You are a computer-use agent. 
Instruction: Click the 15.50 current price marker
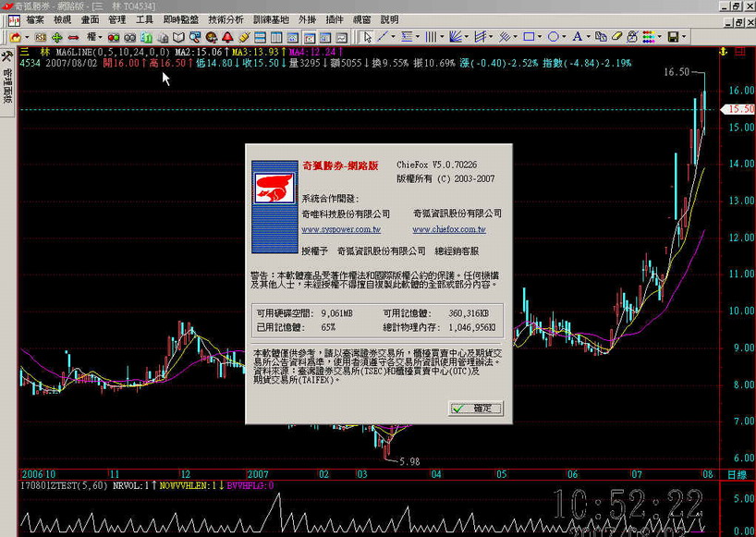[738, 109]
